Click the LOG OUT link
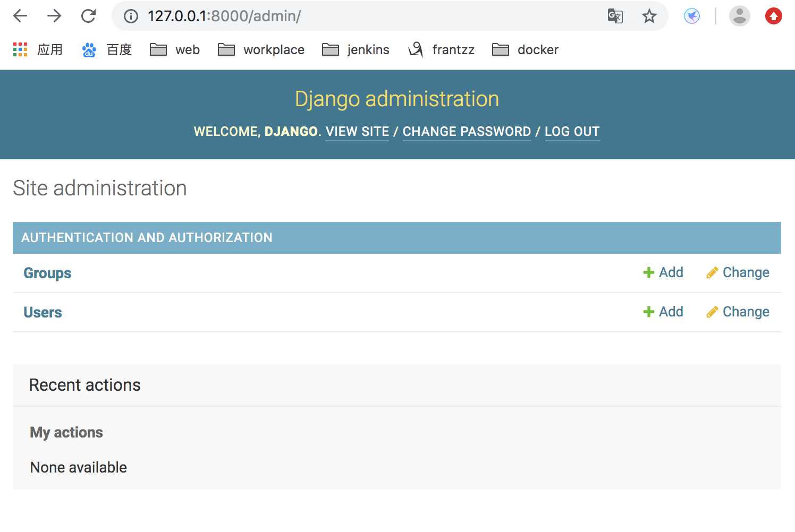Viewport: 795px width, 532px height. [x=572, y=132]
